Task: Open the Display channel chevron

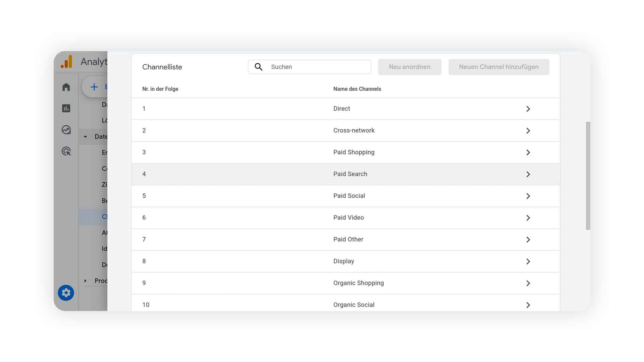Action: click(x=528, y=261)
